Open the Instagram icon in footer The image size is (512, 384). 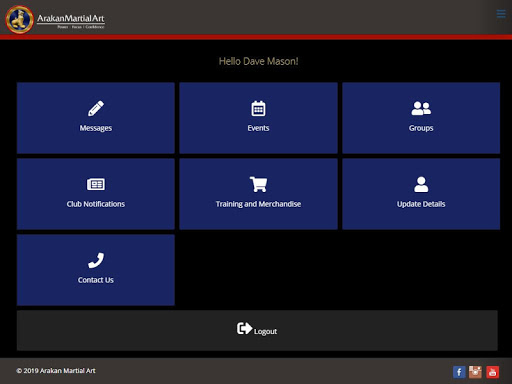click(475, 372)
